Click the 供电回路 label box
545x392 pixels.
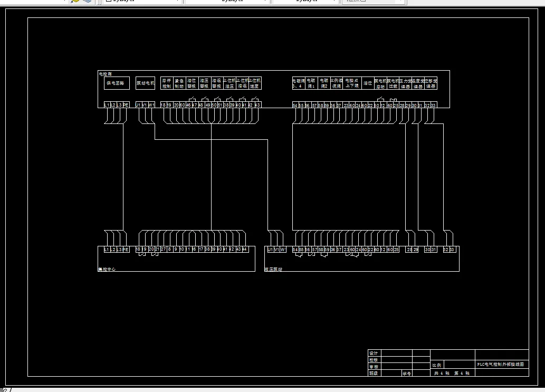117,83
